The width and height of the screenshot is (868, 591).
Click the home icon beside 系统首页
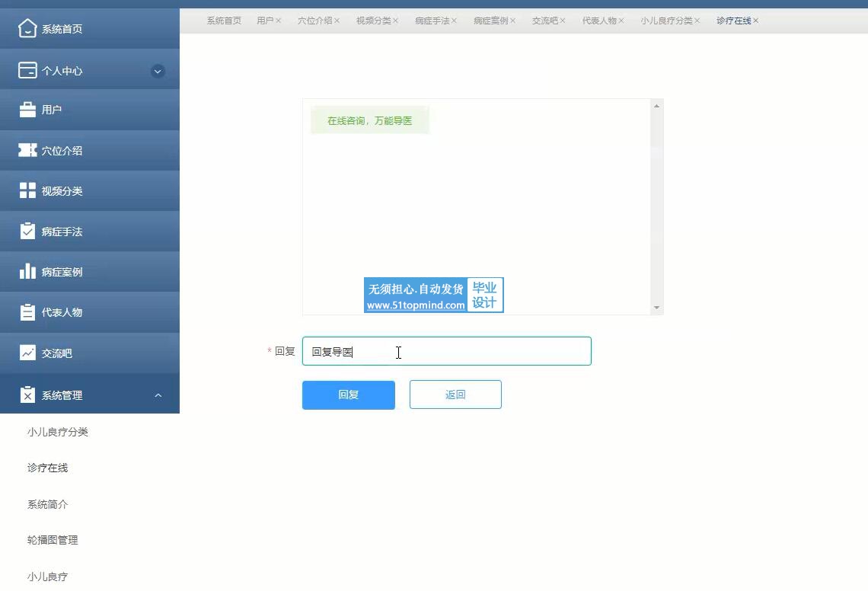[x=27, y=28]
